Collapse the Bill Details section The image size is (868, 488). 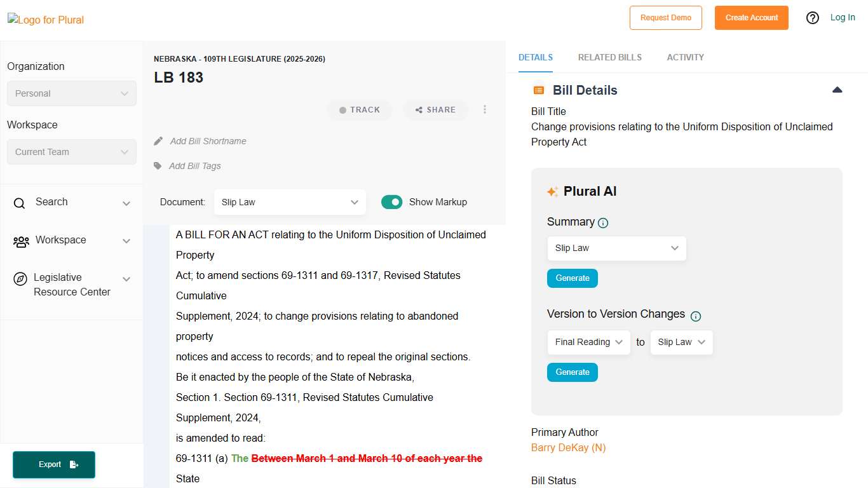(837, 90)
